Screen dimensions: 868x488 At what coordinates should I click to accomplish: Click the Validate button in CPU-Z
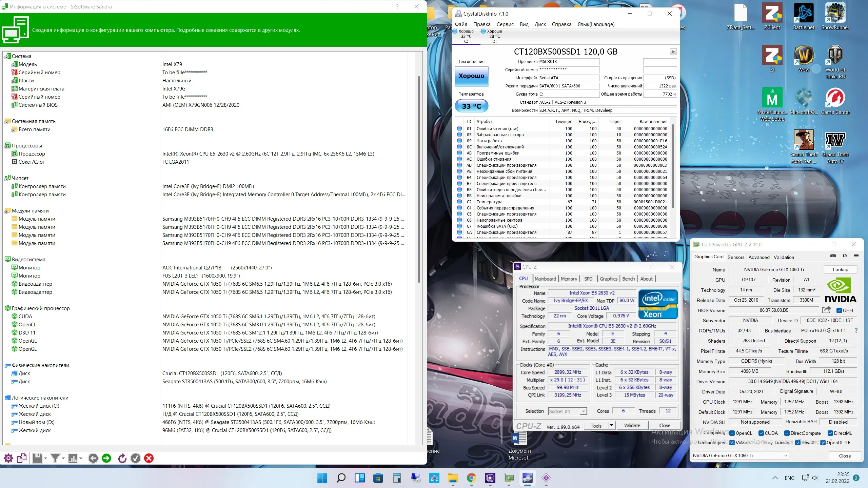[x=632, y=425]
